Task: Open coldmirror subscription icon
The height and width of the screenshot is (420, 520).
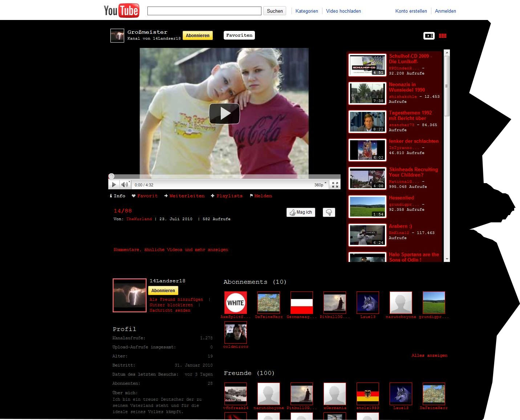Action: tap(235, 332)
